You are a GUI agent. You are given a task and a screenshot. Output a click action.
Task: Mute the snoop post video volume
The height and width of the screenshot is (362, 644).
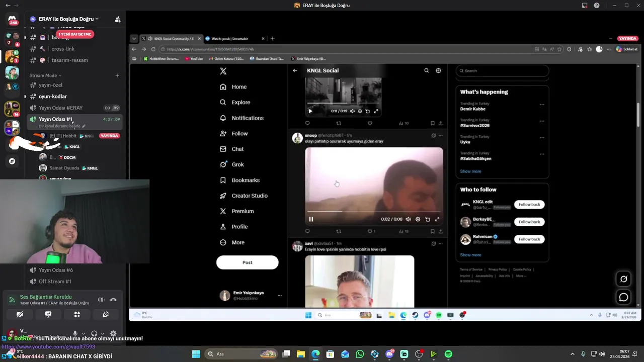tap(408, 219)
